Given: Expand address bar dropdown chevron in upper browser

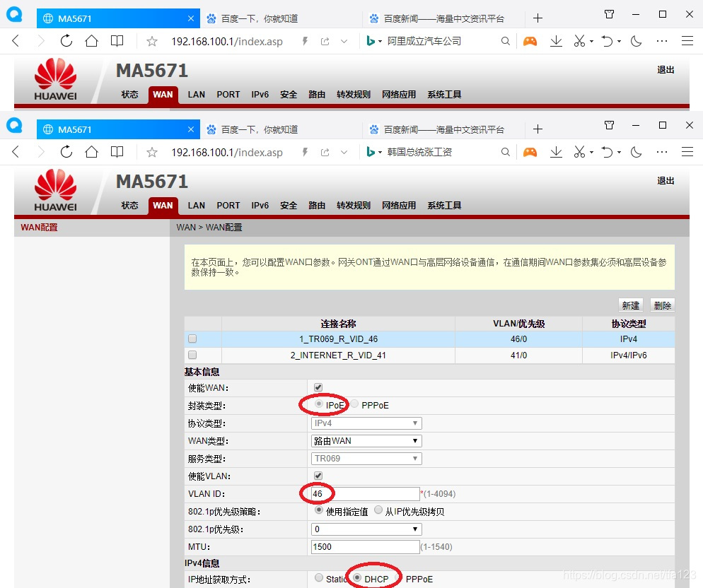Looking at the screenshot, I should [344, 41].
